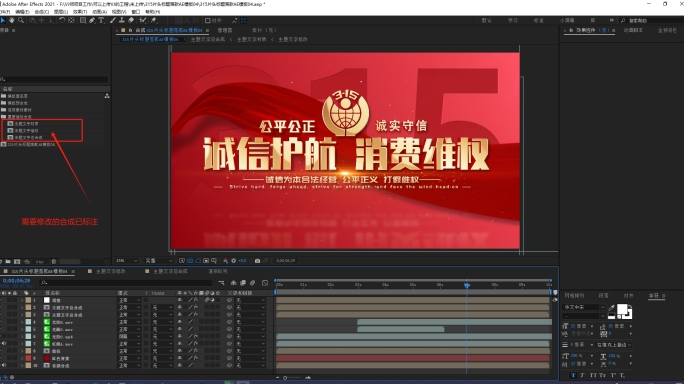The image size is (684, 384).
Task: Click the timeline current time 0;00;06;29
Action: pos(17,281)
